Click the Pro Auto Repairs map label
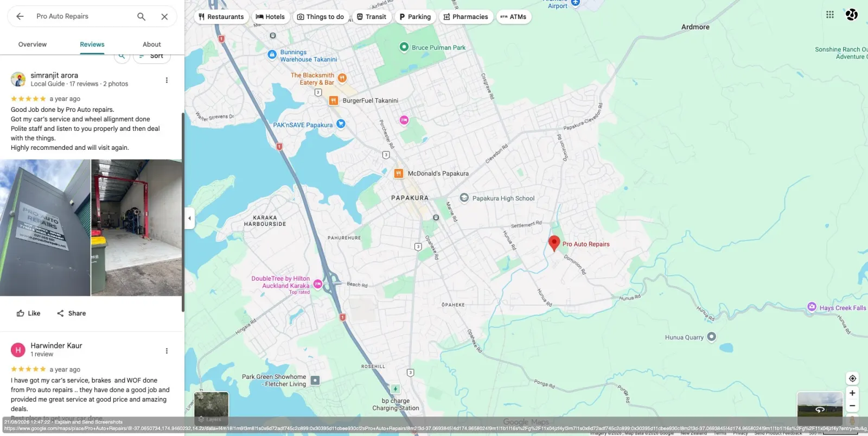The image size is (868, 436). click(x=586, y=244)
